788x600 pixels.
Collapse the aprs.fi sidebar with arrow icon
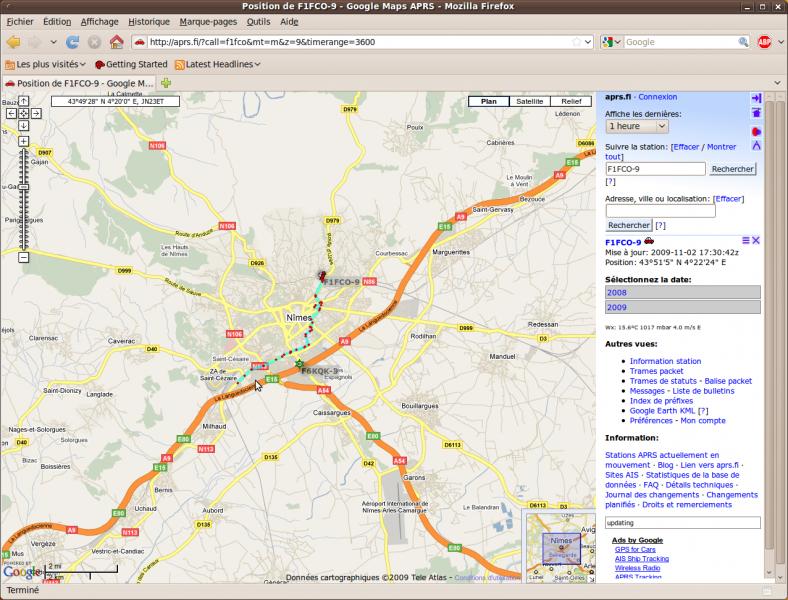(756, 98)
